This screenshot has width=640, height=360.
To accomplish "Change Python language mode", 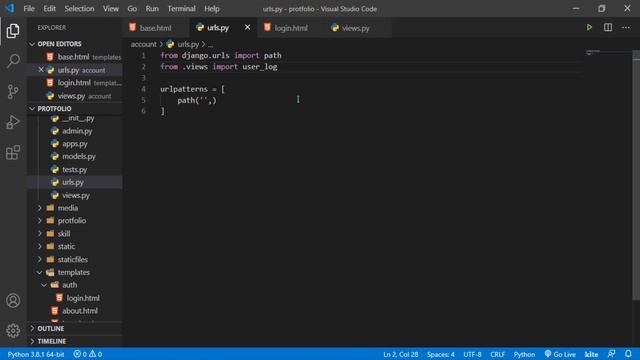I will [x=524, y=354].
